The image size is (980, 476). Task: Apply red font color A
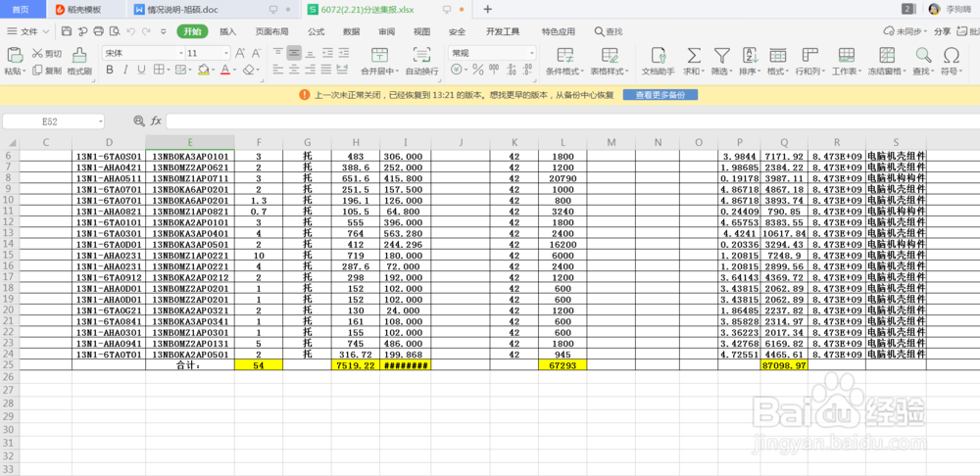point(225,70)
